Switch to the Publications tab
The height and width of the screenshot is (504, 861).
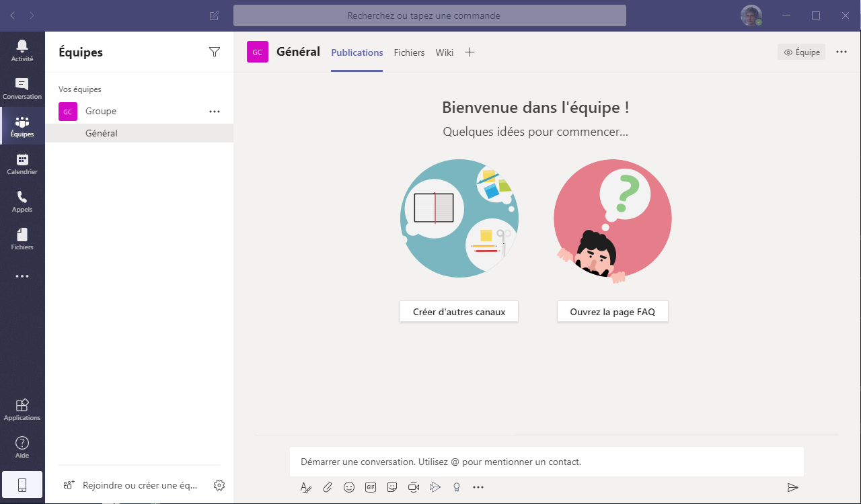point(357,52)
